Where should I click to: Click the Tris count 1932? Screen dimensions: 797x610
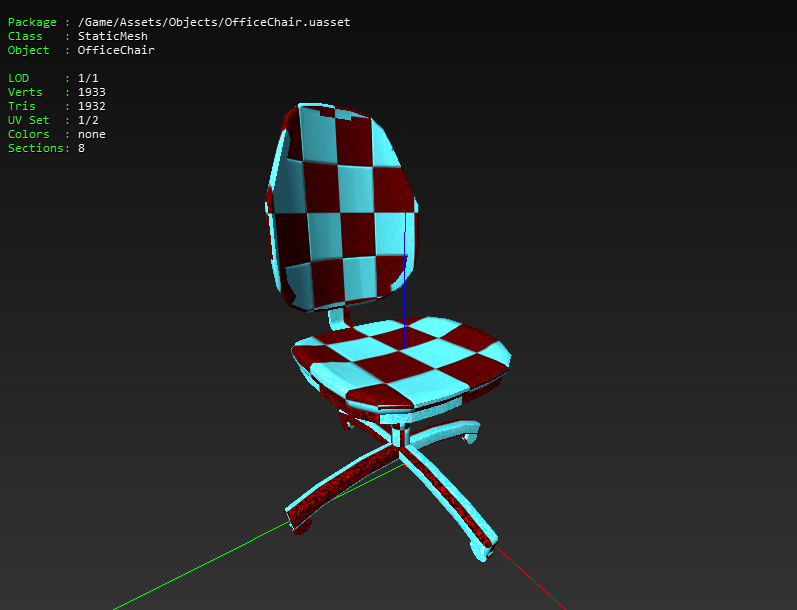point(91,106)
